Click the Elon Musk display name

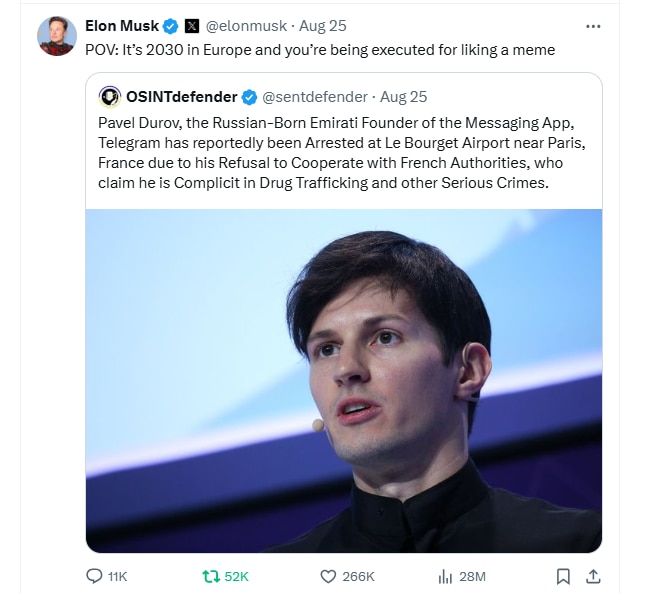click(x=122, y=26)
